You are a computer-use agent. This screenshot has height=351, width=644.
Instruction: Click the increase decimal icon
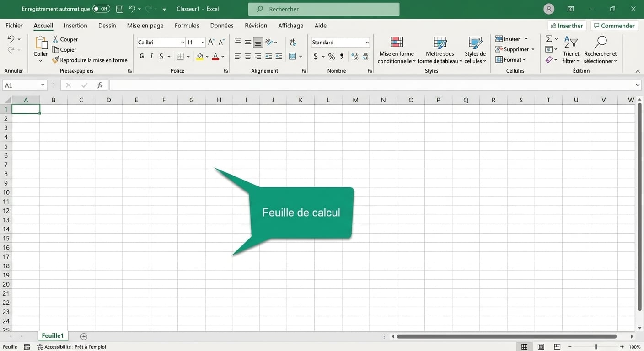click(355, 56)
